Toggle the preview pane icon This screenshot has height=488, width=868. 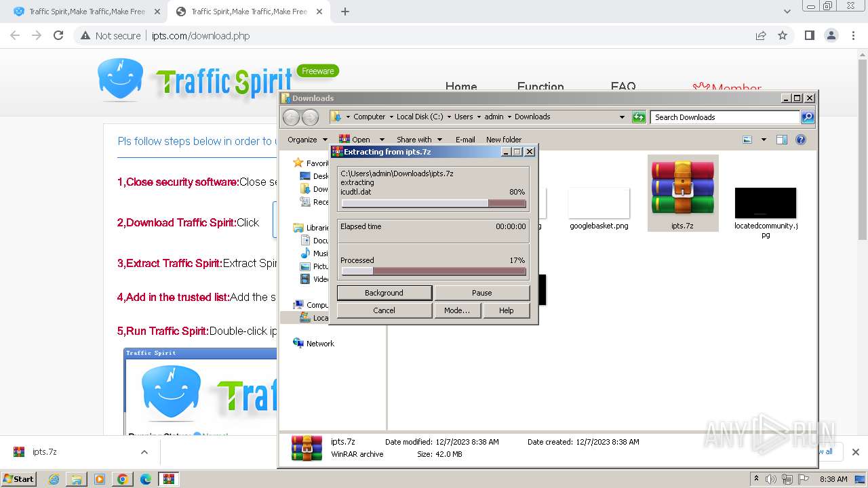782,140
